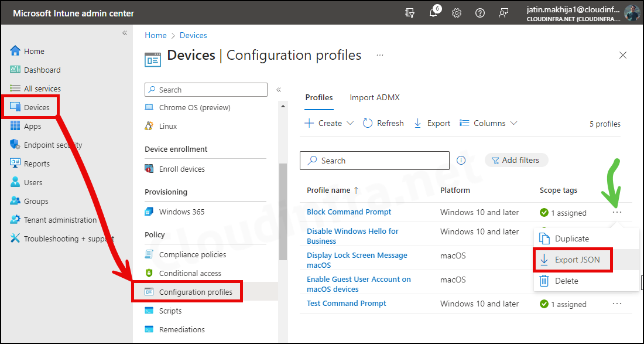Open notifications bell in the top bar
644x344 pixels.
pyautogui.click(x=434, y=13)
